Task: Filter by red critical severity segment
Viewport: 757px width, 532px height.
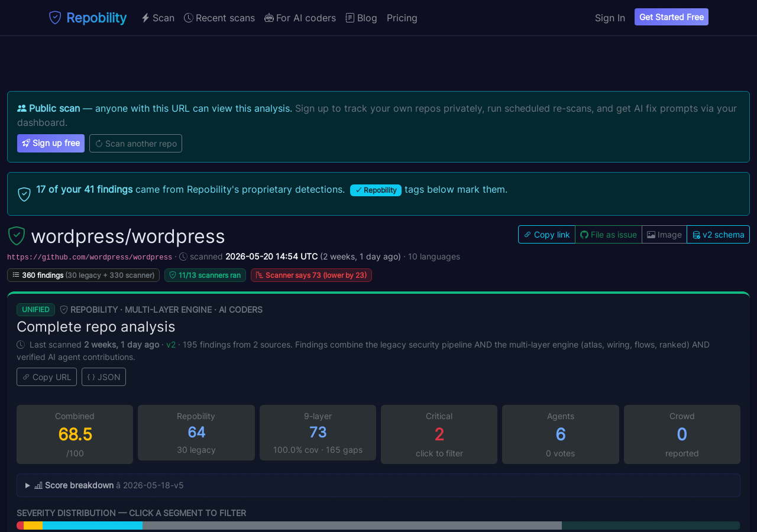Action: tap(20, 525)
